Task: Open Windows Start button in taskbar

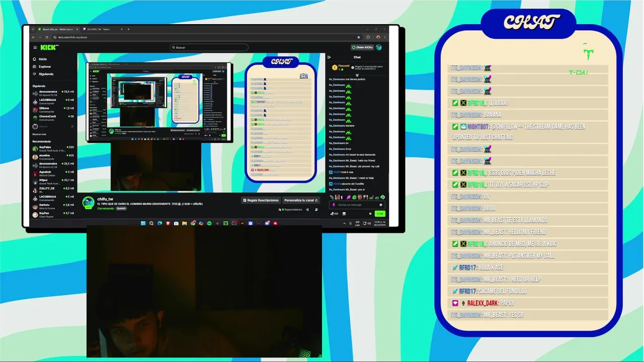Action: pos(143,223)
